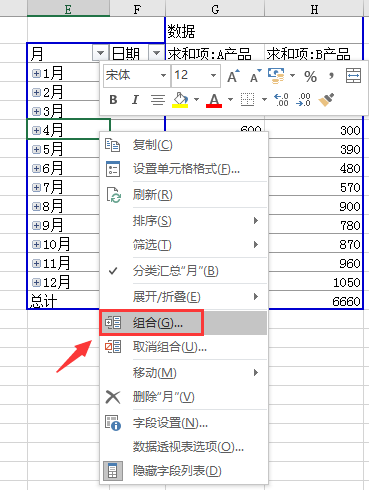This screenshot has height=490, width=369.
Task: Click the borders icon in mini toolbar
Action: (247, 100)
